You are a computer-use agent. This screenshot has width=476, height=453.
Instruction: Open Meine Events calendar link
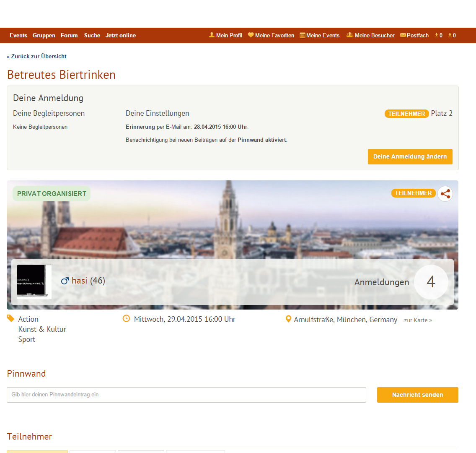click(319, 36)
